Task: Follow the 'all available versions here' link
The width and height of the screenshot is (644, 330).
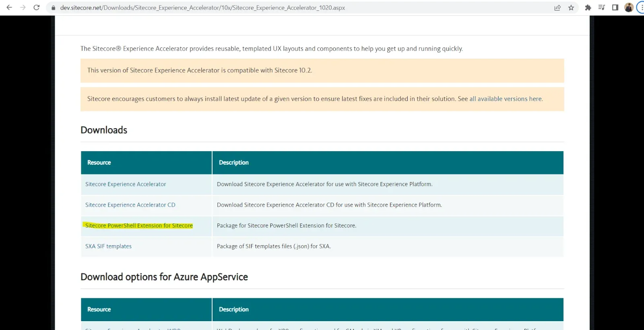Action: point(506,99)
